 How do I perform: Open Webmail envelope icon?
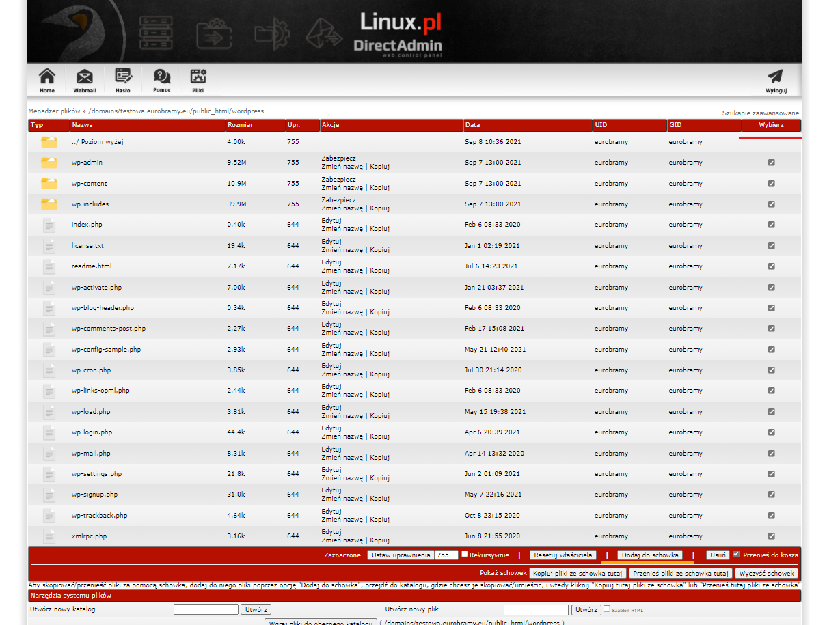click(x=85, y=77)
